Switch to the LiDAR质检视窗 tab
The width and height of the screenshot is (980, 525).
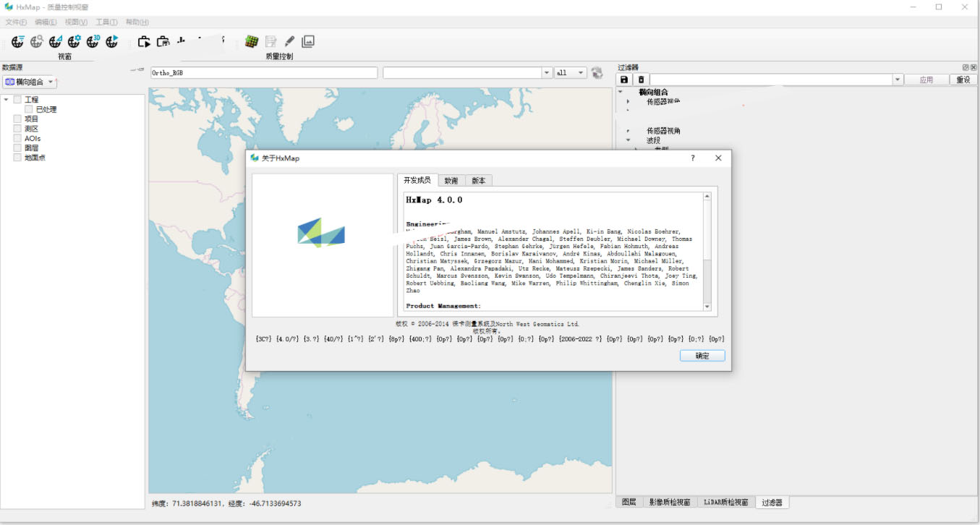click(726, 502)
